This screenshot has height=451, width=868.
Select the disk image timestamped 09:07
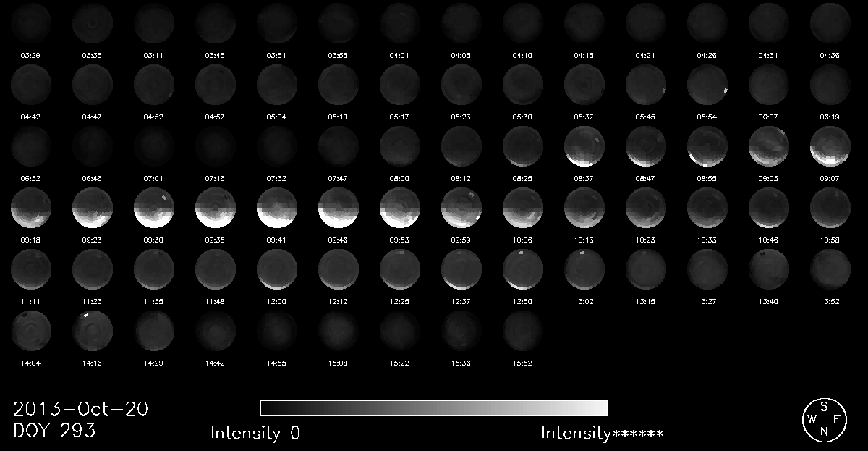(x=830, y=147)
